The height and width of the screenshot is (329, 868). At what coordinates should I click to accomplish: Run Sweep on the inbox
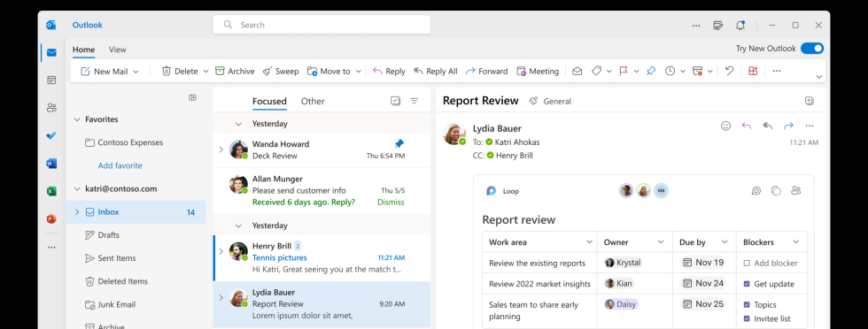coord(281,72)
